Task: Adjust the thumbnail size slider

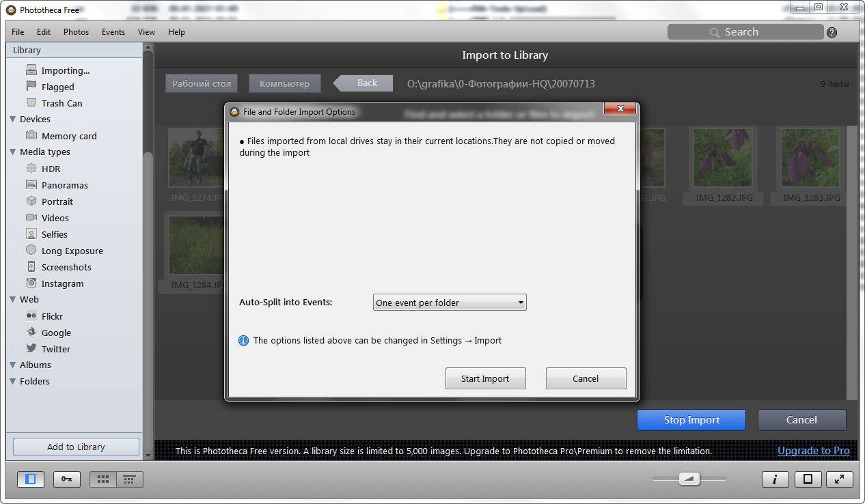Action: coord(689,479)
